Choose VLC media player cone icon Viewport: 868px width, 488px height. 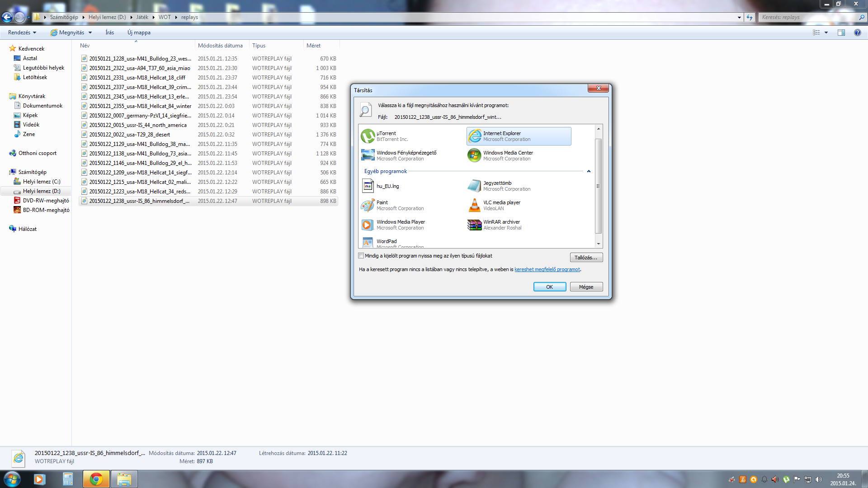click(474, 205)
